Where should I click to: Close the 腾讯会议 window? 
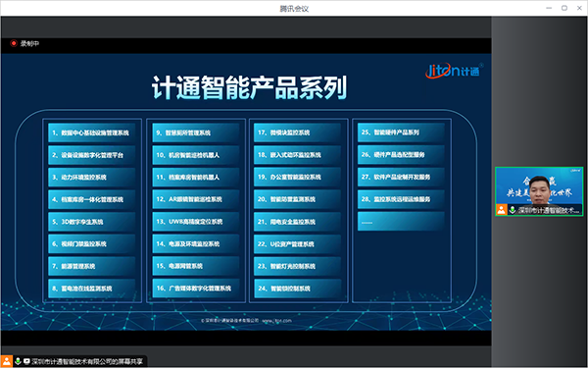coord(579,8)
